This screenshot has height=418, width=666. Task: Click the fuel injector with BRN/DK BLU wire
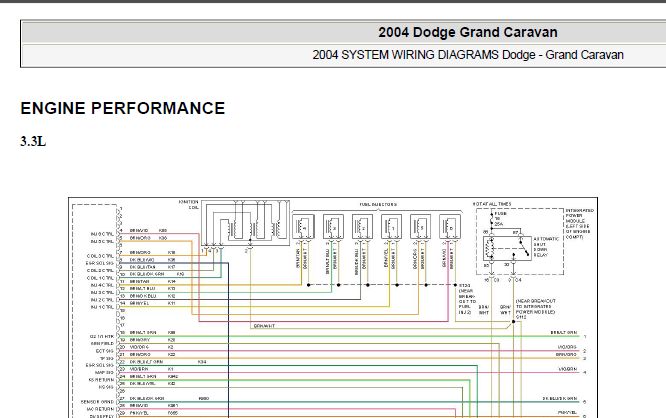362,227
